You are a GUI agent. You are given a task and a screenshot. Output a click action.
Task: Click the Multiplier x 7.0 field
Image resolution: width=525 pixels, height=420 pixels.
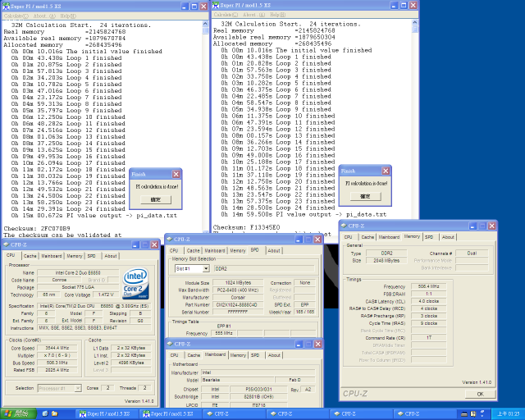tap(57, 355)
